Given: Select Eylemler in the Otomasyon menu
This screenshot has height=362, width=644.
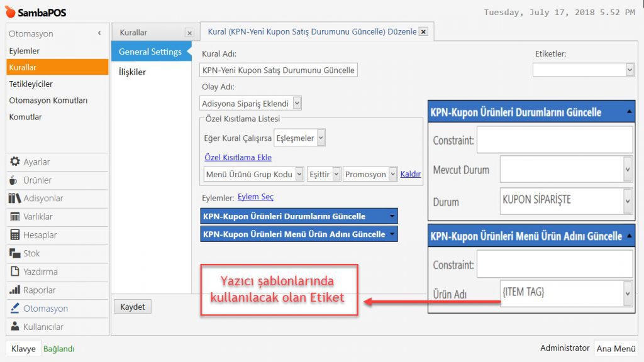Looking at the screenshot, I should (25, 51).
